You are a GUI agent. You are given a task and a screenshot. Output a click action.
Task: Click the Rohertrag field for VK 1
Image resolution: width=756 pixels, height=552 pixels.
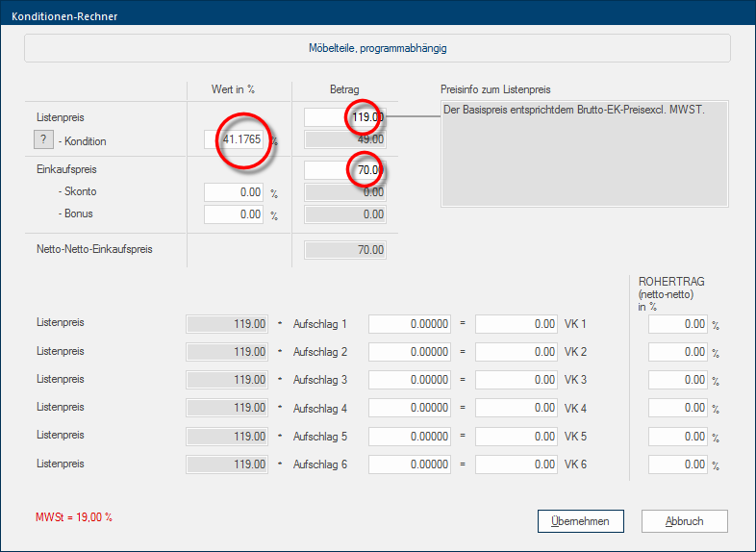point(678,325)
